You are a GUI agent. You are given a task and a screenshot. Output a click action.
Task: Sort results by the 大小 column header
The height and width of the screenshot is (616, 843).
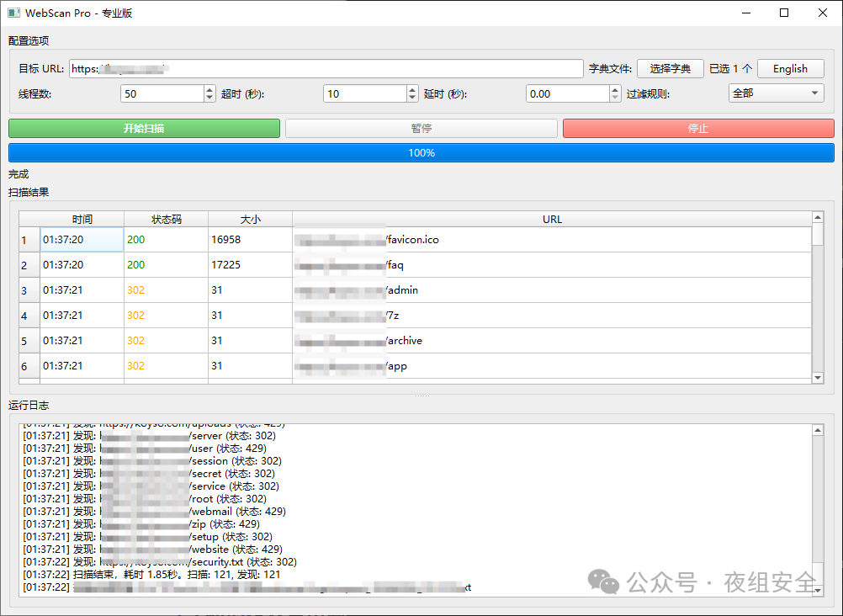pos(251,219)
